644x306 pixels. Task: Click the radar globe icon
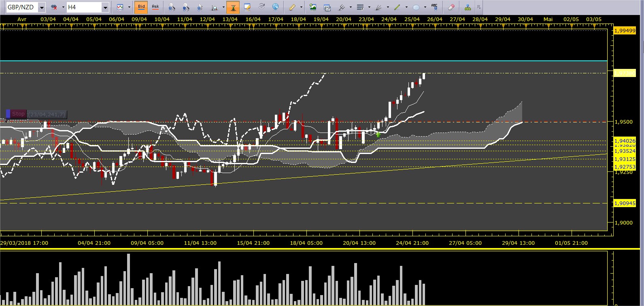[275, 7]
